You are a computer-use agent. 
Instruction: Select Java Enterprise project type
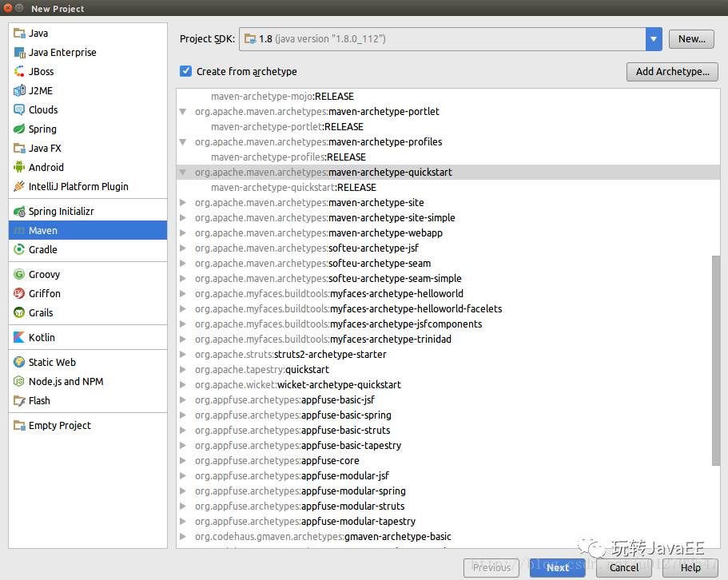point(88,53)
